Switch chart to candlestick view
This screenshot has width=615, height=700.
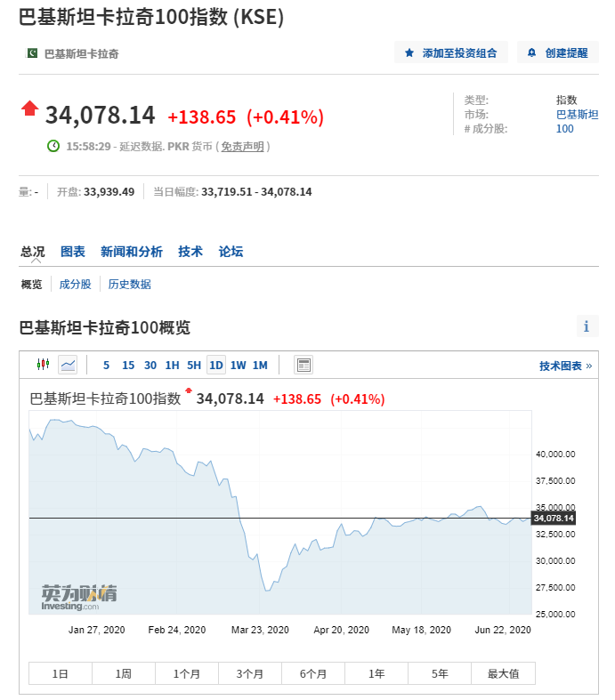(43, 365)
